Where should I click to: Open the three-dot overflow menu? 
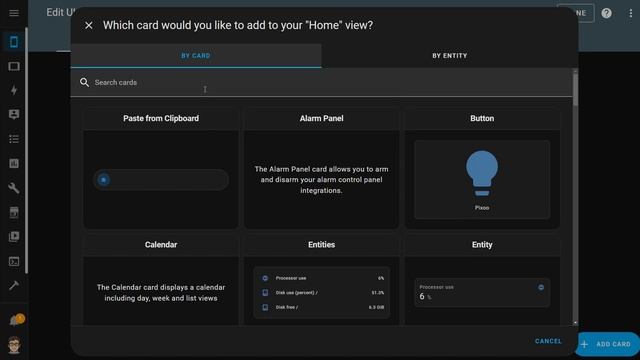631,13
